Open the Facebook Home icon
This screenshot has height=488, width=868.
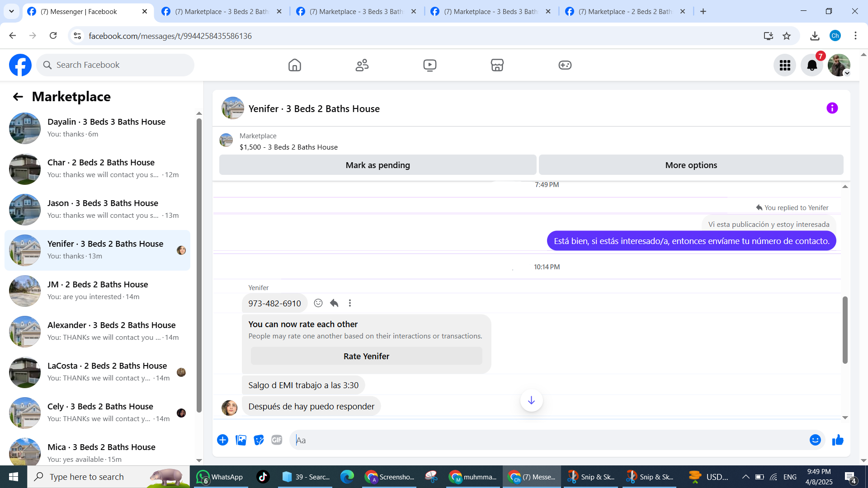[294, 65]
